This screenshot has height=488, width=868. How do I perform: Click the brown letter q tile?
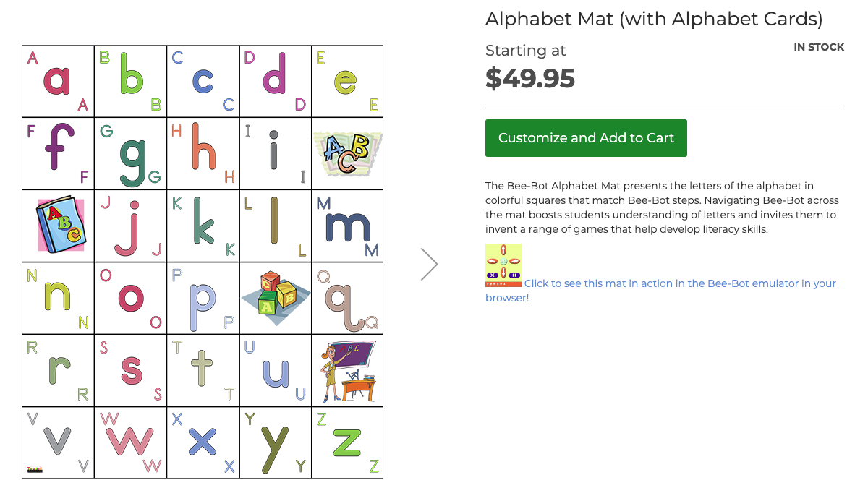(x=347, y=298)
